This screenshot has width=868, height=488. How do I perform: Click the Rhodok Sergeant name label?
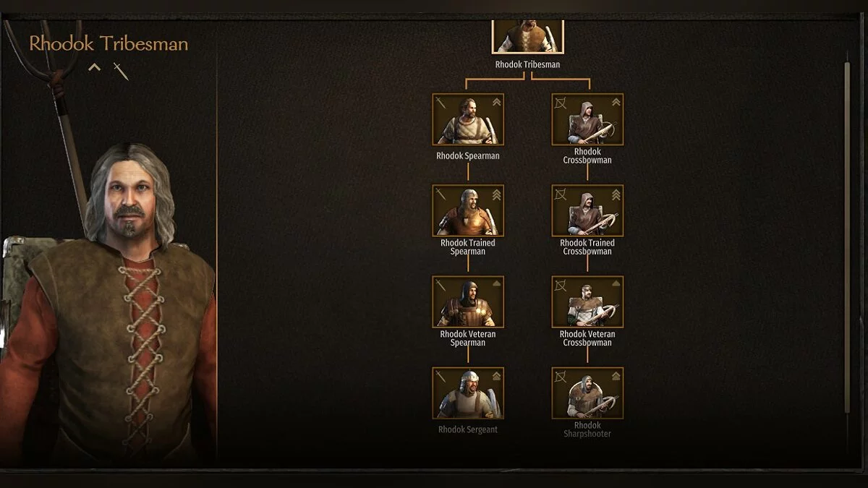(468, 429)
